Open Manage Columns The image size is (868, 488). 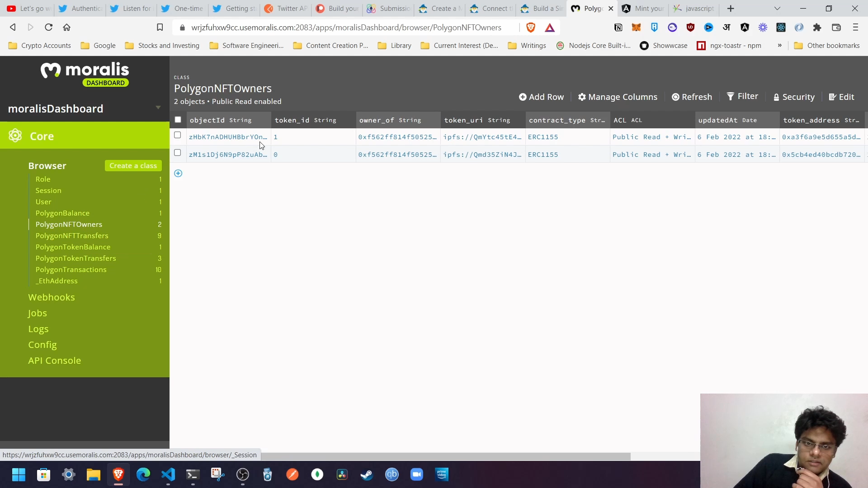click(x=618, y=97)
